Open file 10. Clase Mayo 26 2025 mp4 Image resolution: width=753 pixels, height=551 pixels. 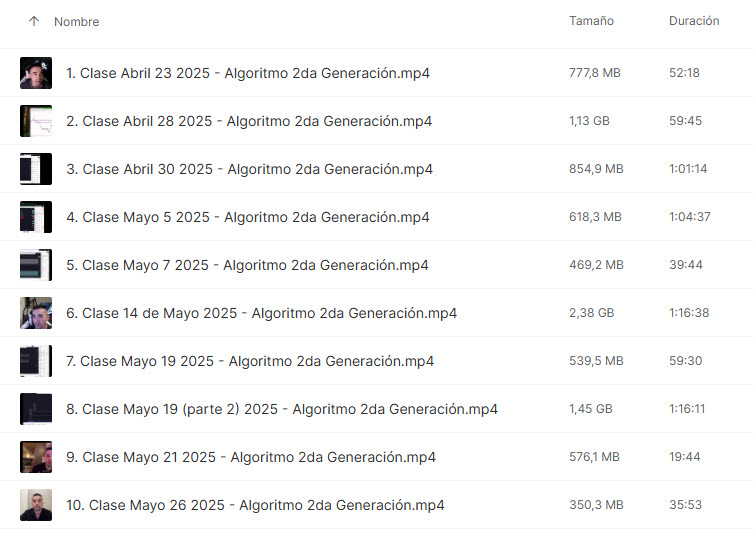[x=255, y=505]
